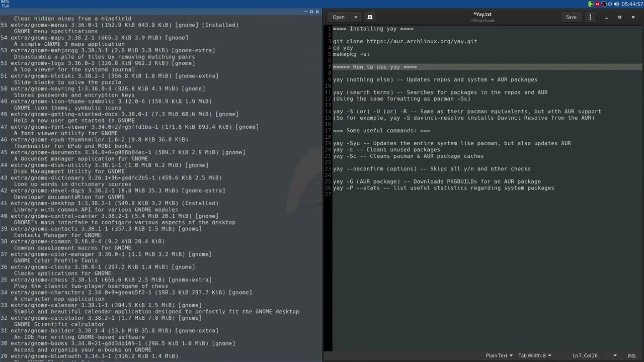The image size is (644, 362).
Task: Click the 'yay -Sc' line
Action: click(408, 156)
